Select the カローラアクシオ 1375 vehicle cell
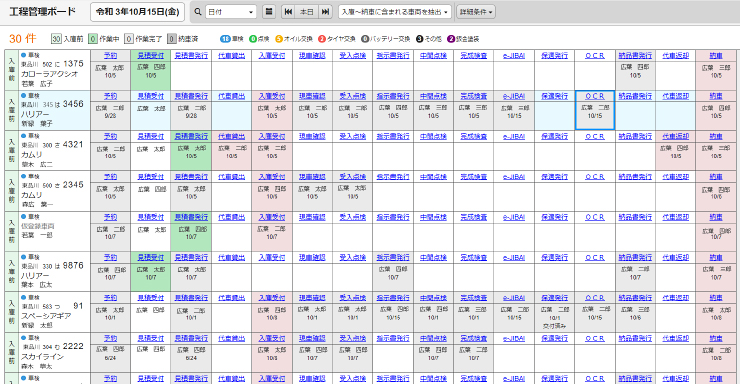The image size is (740, 386). coord(54,70)
